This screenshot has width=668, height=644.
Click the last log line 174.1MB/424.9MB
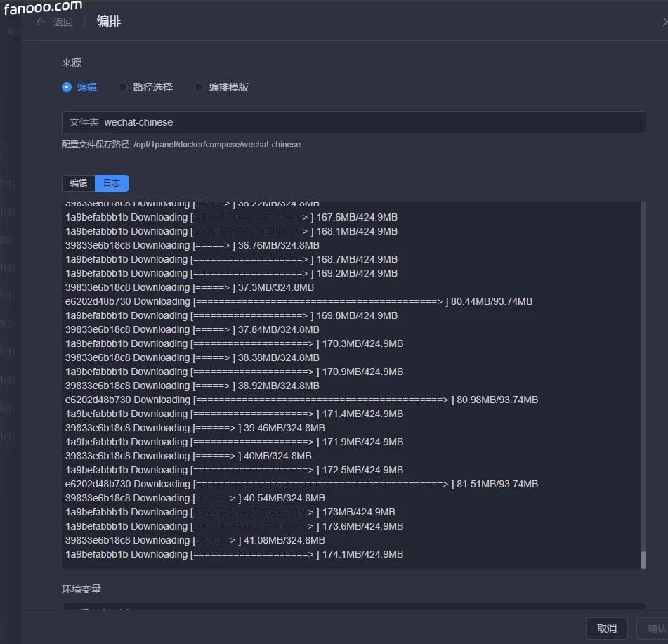click(x=234, y=554)
